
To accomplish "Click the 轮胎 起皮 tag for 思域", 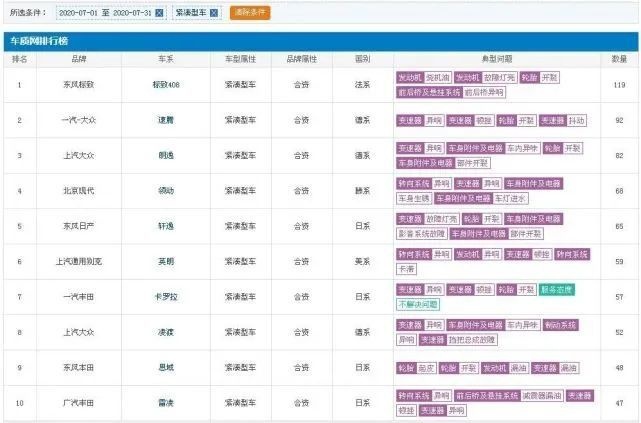I will click(416, 368).
